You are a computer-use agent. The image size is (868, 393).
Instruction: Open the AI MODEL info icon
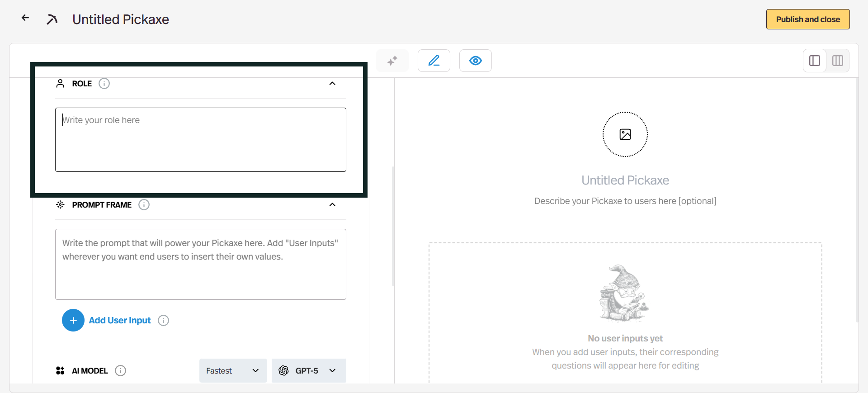point(120,371)
